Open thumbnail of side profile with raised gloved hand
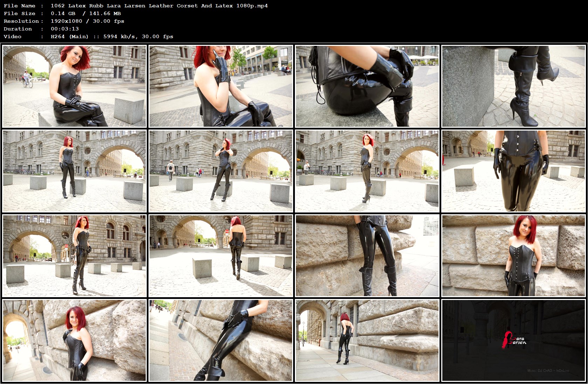 coord(221,86)
